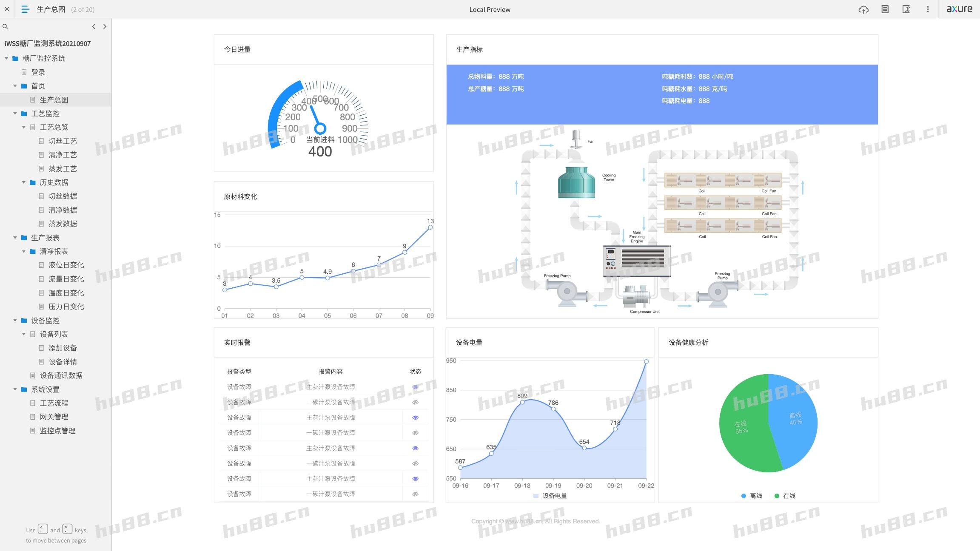Go to previous page arrow
Screen dimensions: 980x551
coord(94,26)
